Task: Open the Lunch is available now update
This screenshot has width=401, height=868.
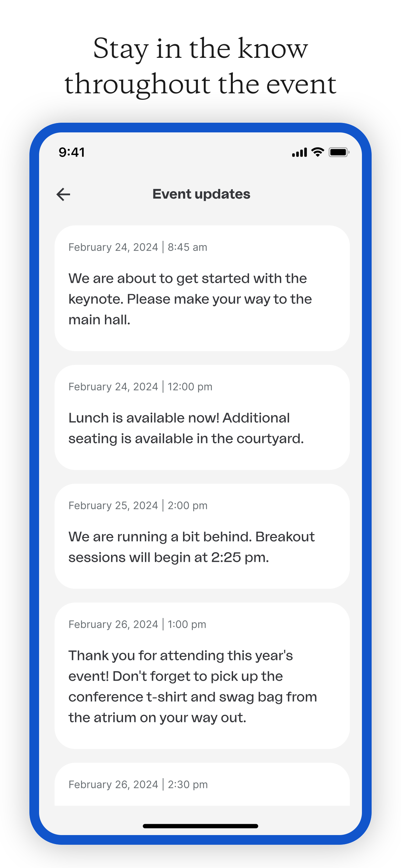Action: point(202,418)
